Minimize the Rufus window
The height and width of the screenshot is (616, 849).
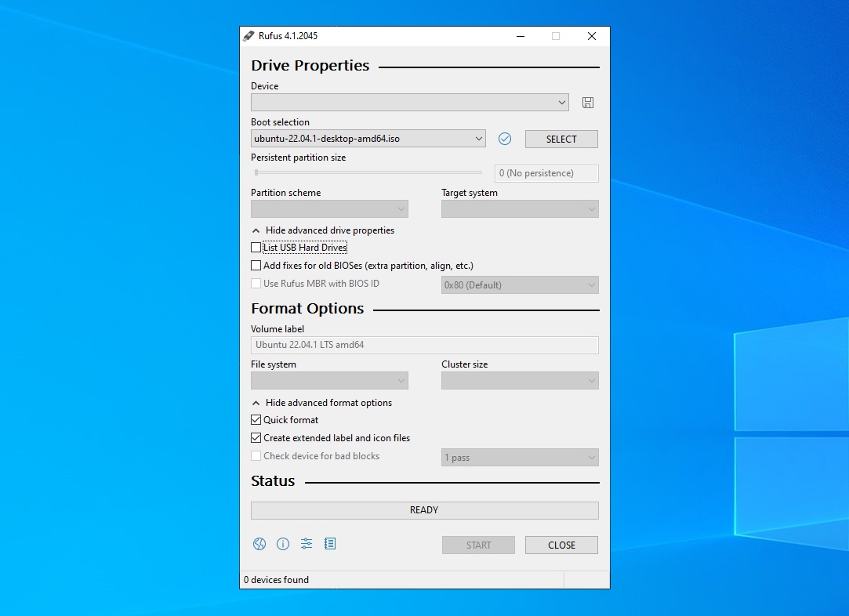point(521,36)
